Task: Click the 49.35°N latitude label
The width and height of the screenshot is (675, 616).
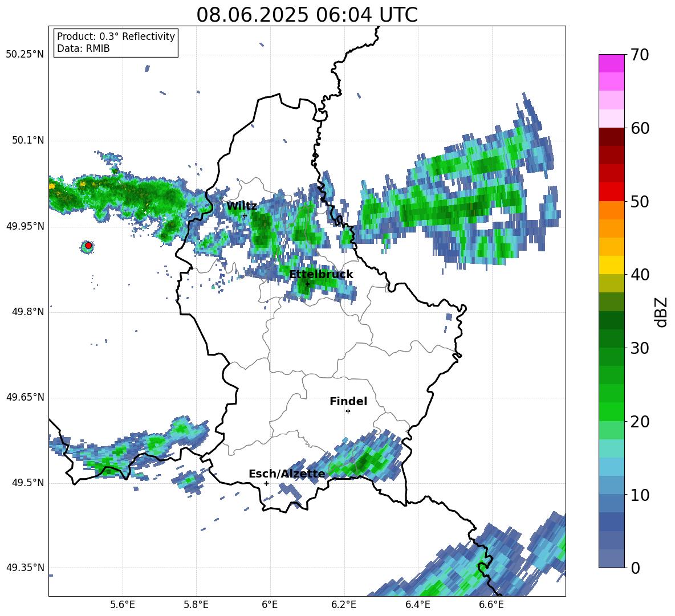Action: point(25,568)
